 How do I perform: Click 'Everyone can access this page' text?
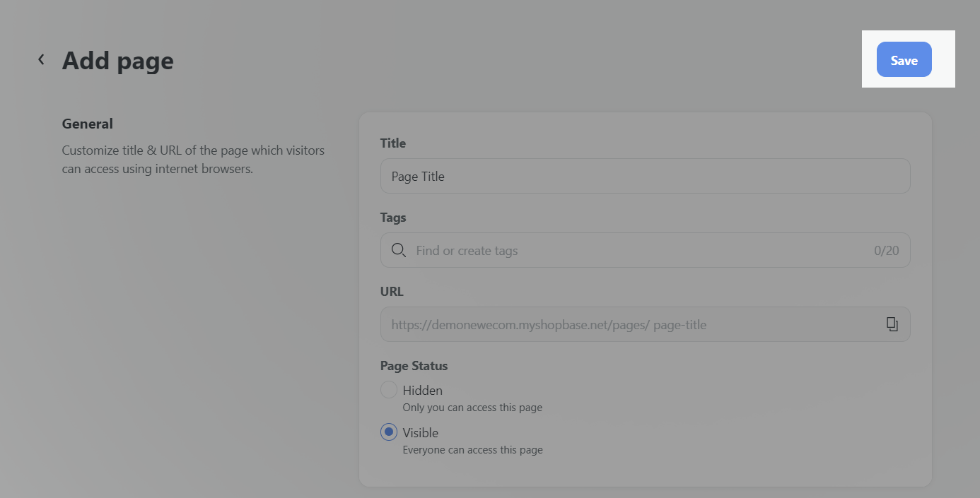coord(473,450)
